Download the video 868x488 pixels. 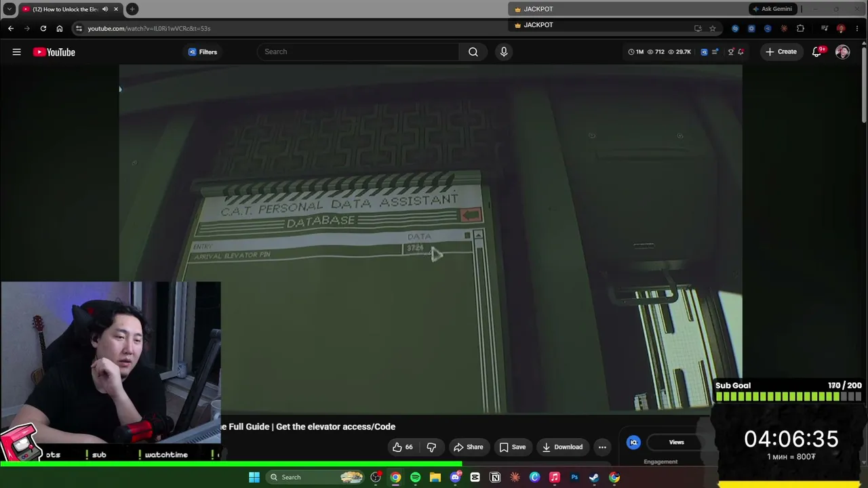pos(562,447)
